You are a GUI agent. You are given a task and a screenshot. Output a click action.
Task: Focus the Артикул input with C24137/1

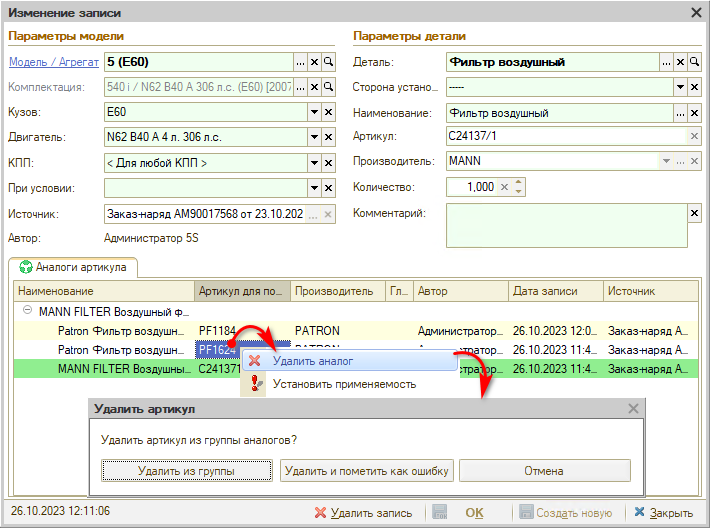(x=566, y=136)
